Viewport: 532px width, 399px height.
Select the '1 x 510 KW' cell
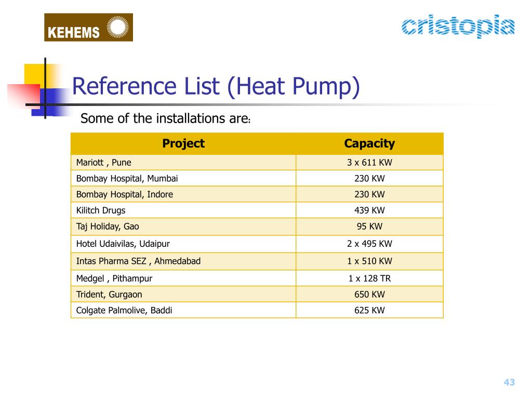point(369,261)
